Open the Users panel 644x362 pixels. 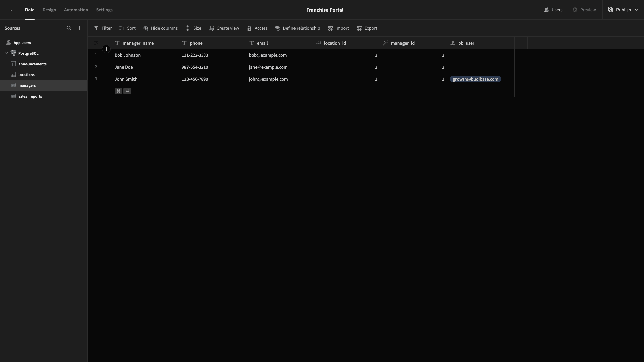553,10
